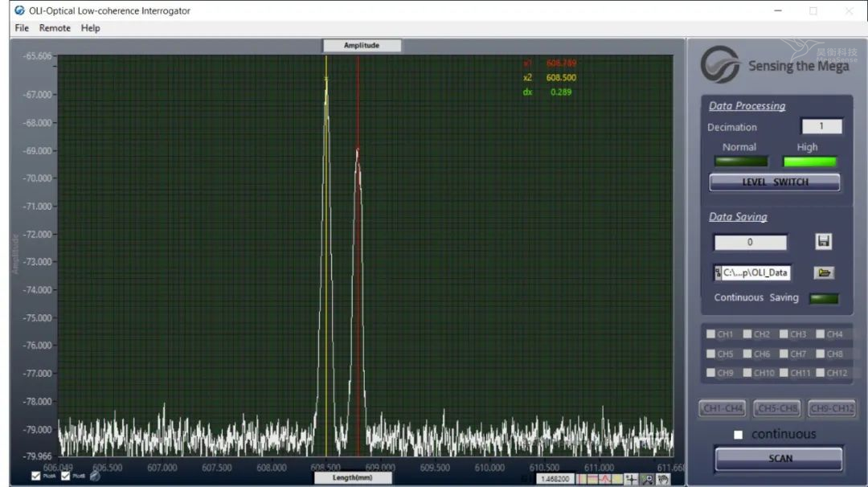Click the LEVEL SWITCH button
Screen dimensions: 868x487
pyautogui.click(x=775, y=182)
